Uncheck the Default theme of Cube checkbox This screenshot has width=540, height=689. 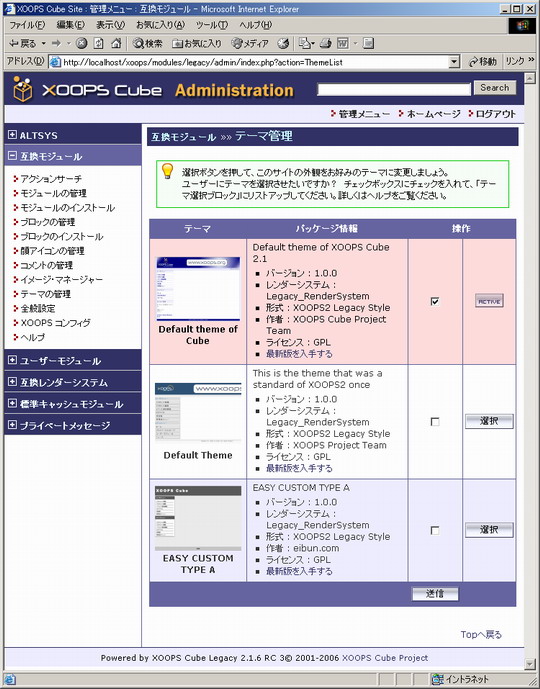coord(435,301)
